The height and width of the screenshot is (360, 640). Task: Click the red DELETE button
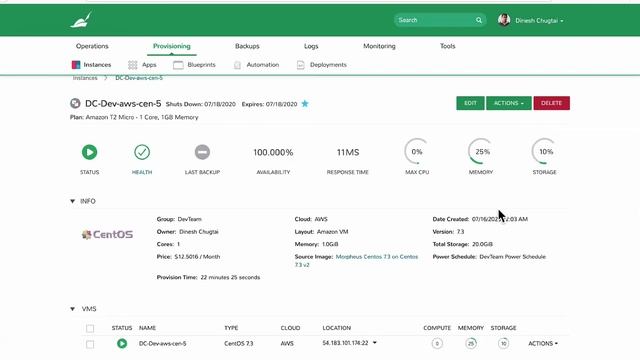[x=551, y=103]
